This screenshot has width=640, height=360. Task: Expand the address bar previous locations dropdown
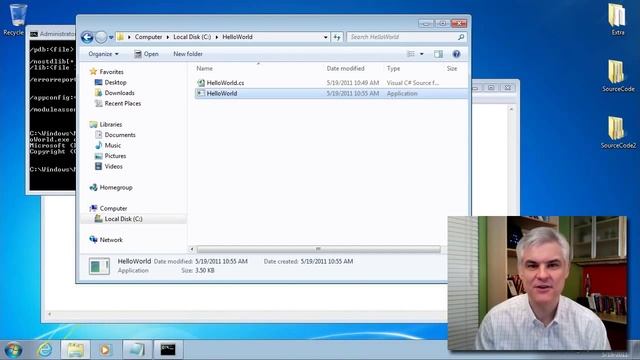click(325, 37)
